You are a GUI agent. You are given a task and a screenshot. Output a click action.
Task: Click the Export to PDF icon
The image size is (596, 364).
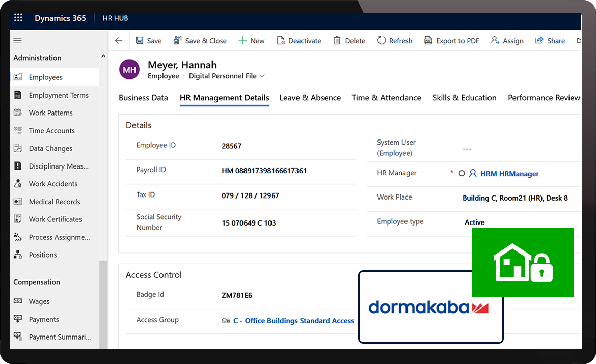[x=428, y=40]
